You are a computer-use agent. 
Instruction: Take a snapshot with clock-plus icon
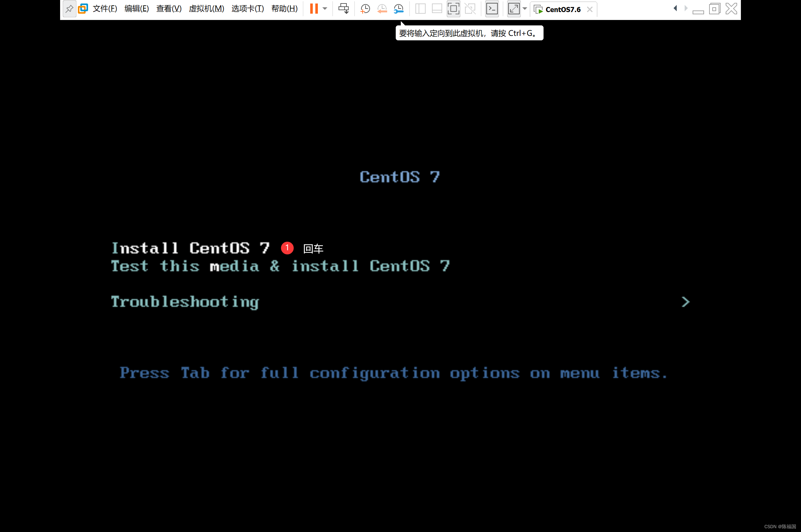pyautogui.click(x=365, y=9)
